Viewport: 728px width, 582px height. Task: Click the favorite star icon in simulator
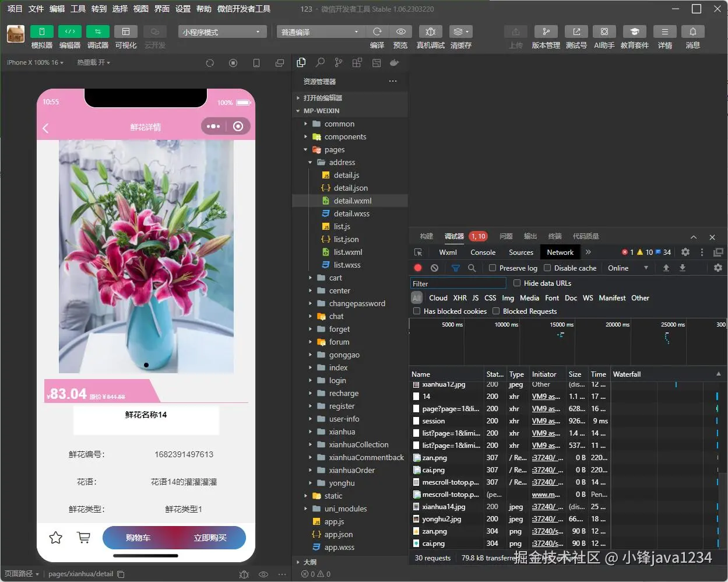click(56, 538)
